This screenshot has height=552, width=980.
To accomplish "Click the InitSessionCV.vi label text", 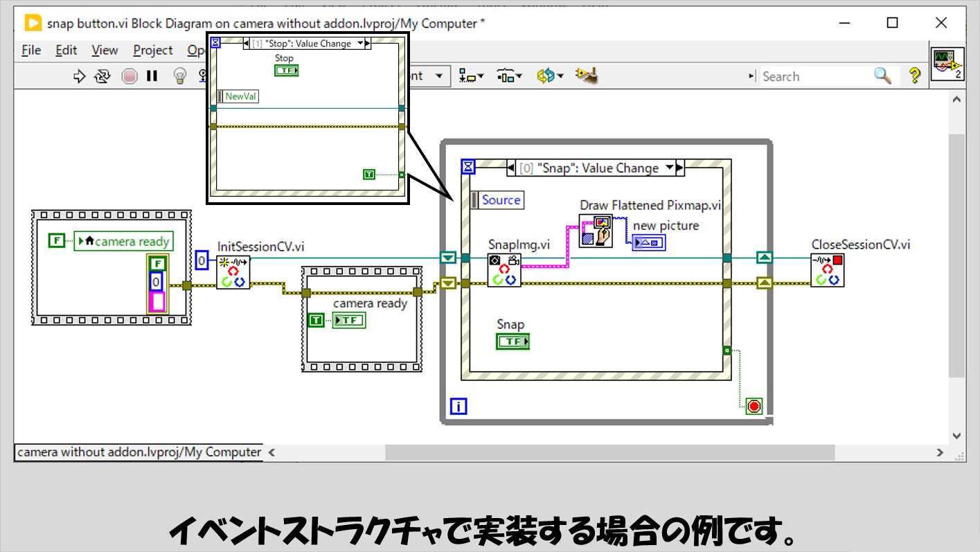I will [260, 246].
